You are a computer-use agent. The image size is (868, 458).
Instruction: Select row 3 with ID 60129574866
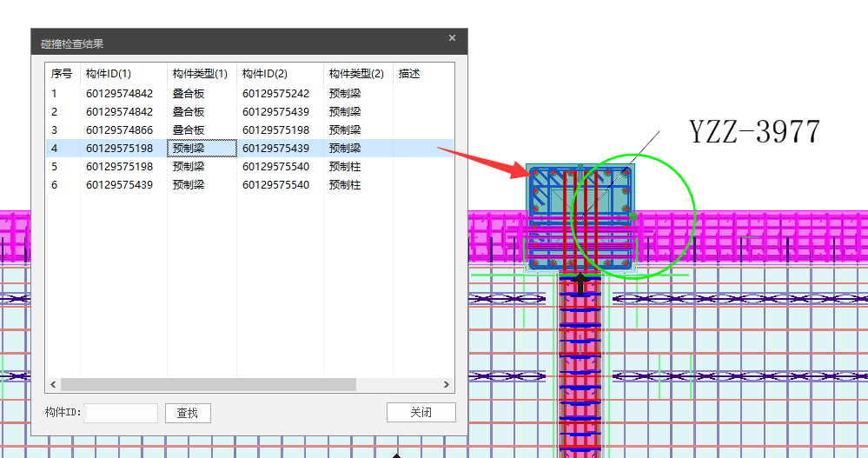click(x=119, y=130)
